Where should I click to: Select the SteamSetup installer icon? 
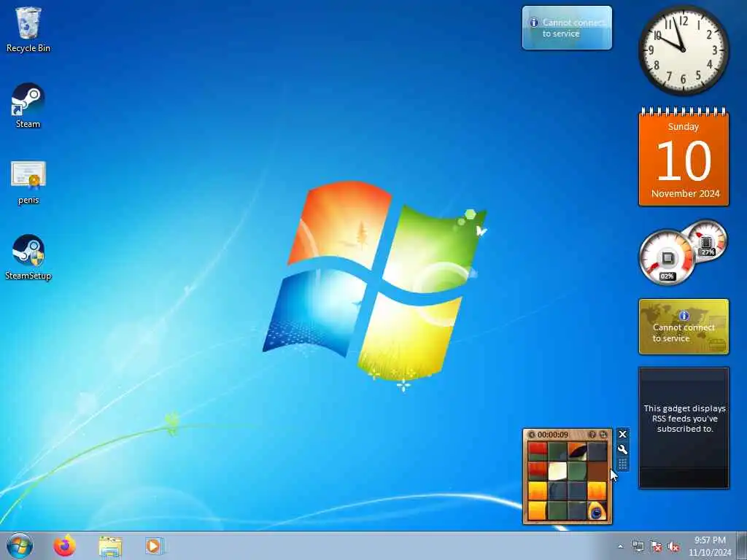[x=28, y=257]
